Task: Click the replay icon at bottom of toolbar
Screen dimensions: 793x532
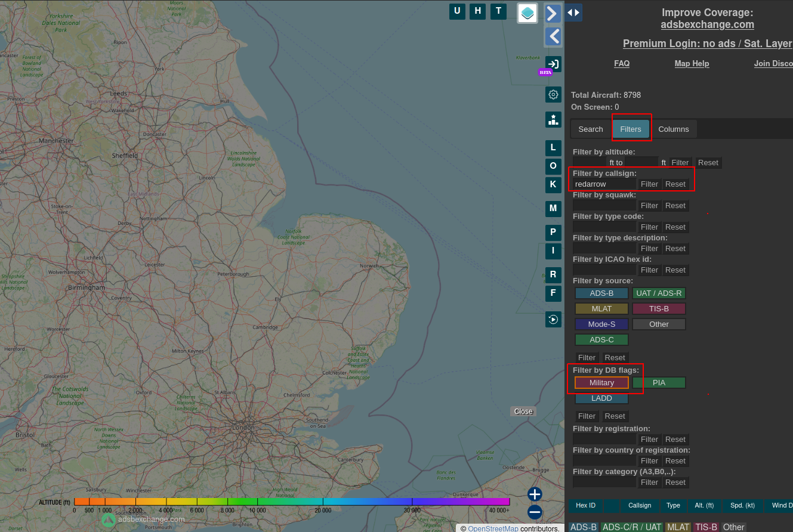Action: [553, 319]
